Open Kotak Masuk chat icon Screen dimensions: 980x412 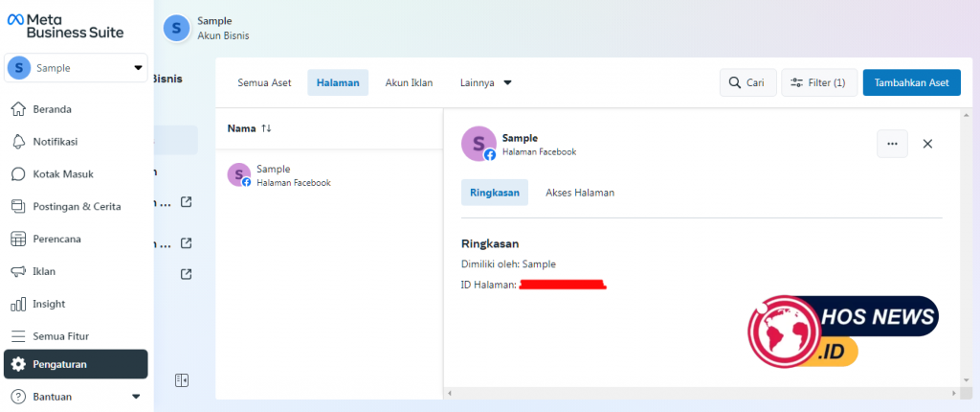click(x=17, y=174)
